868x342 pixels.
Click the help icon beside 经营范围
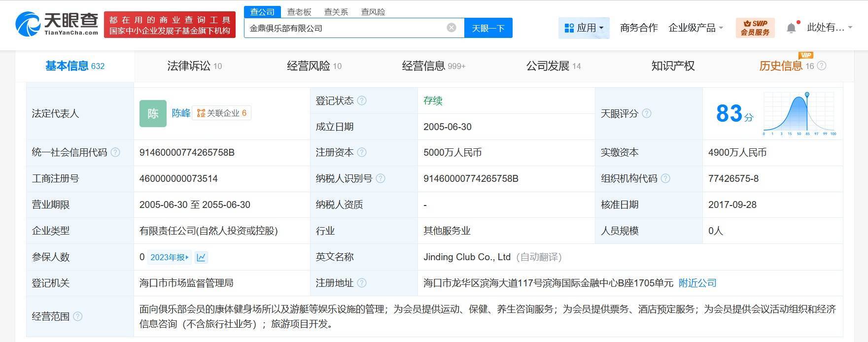[78, 316]
